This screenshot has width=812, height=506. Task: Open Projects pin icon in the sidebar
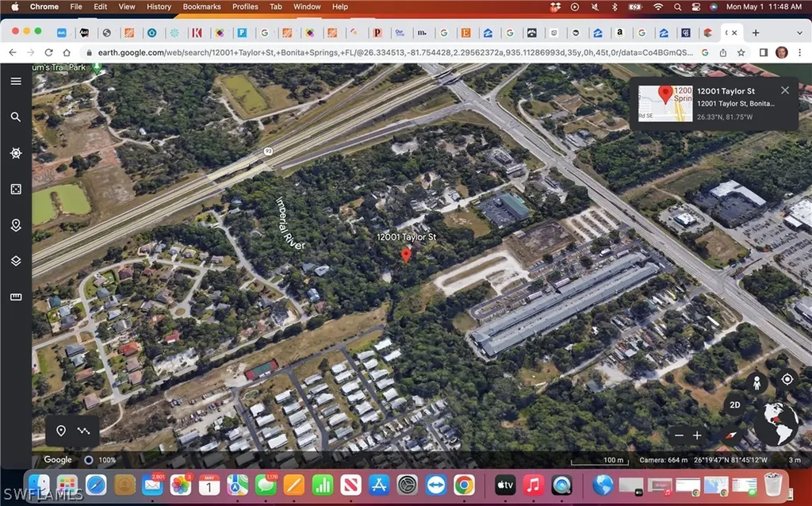point(16,225)
